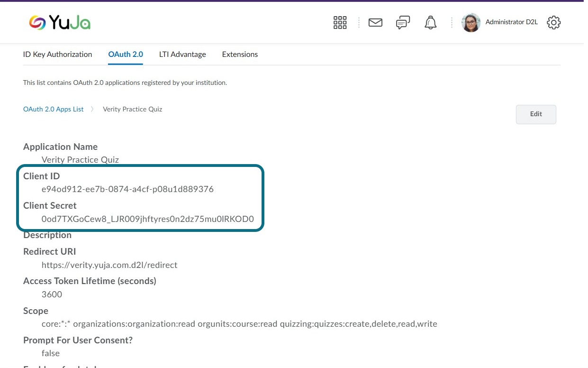Switch to the ID Key Authorization tab
Image resolution: width=588 pixels, height=368 pixels.
[x=57, y=54]
